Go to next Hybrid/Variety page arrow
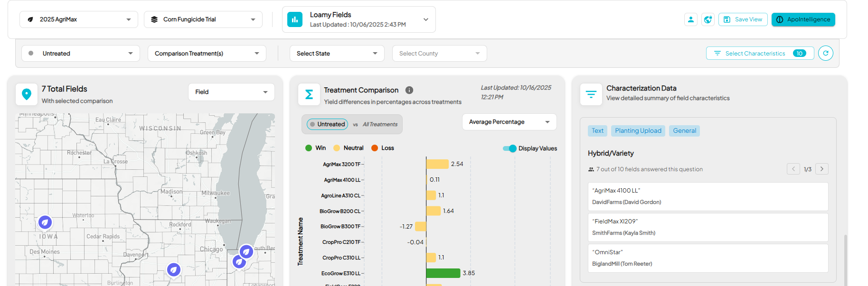Image resolution: width=868 pixels, height=286 pixels. coord(822,169)
